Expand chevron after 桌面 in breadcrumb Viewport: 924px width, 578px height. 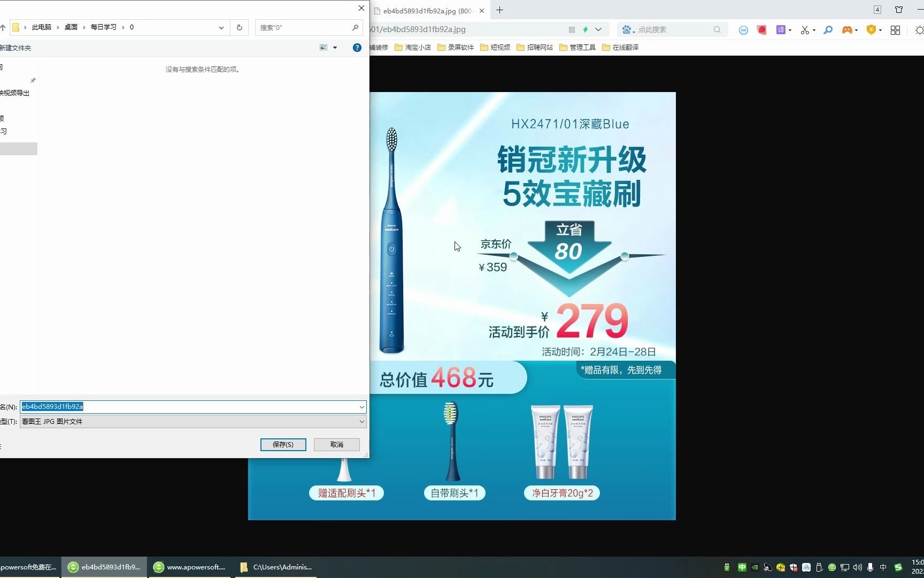point(84,27)
